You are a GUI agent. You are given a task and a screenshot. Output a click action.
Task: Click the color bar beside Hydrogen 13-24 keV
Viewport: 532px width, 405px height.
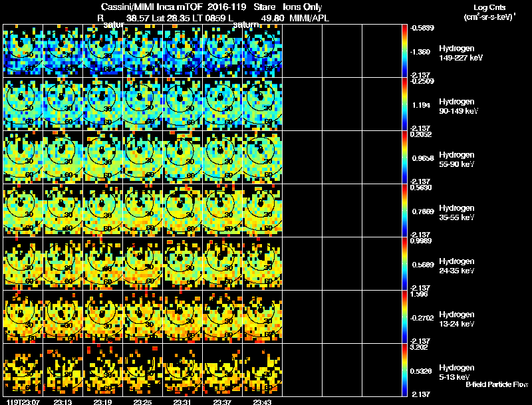tap(404, 317)
